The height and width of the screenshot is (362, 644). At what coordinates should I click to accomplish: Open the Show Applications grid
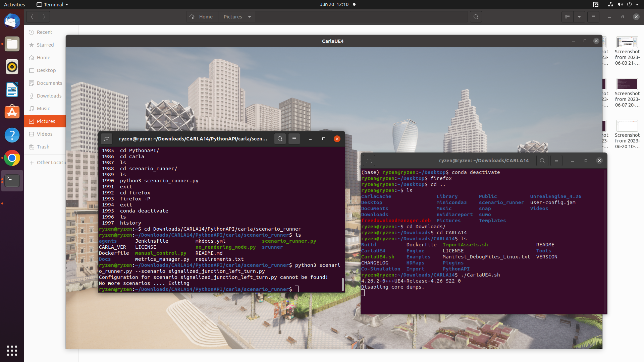[12, 351]
